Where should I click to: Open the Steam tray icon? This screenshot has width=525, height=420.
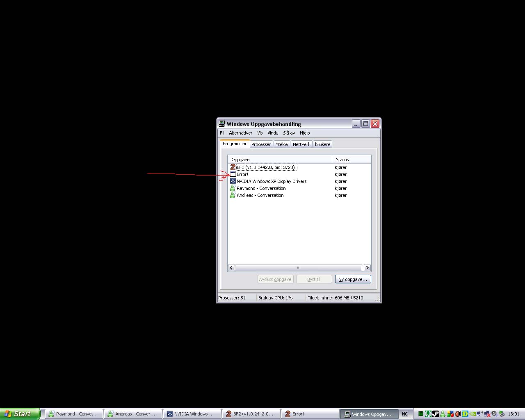436,414
